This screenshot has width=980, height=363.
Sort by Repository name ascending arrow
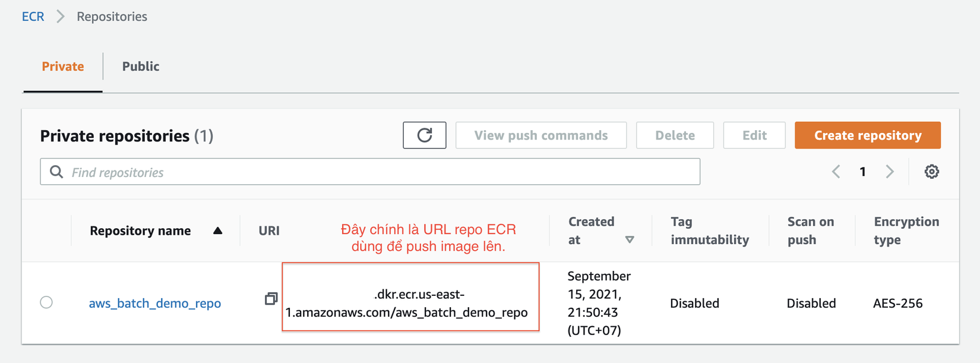coord(218,231)
